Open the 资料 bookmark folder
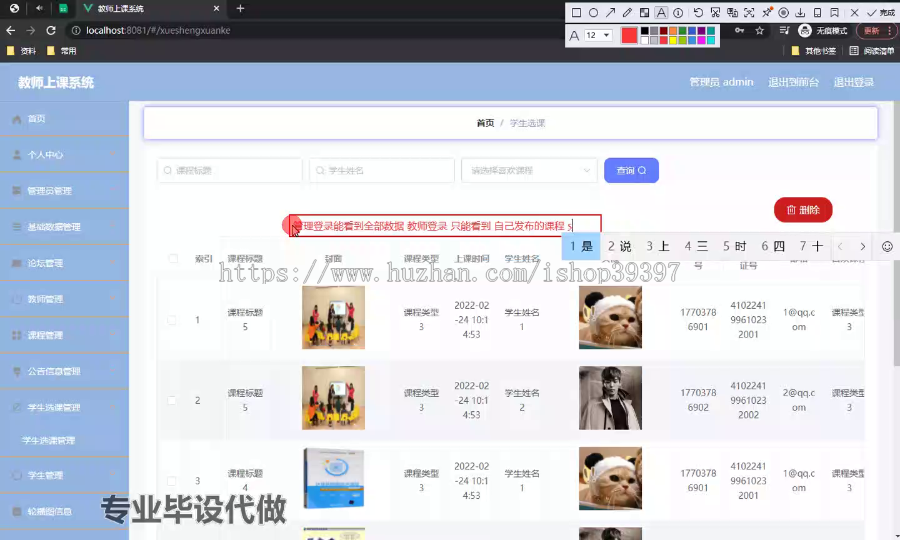The height and width of the screenshot is (540, 900). (x=22, y=50)
